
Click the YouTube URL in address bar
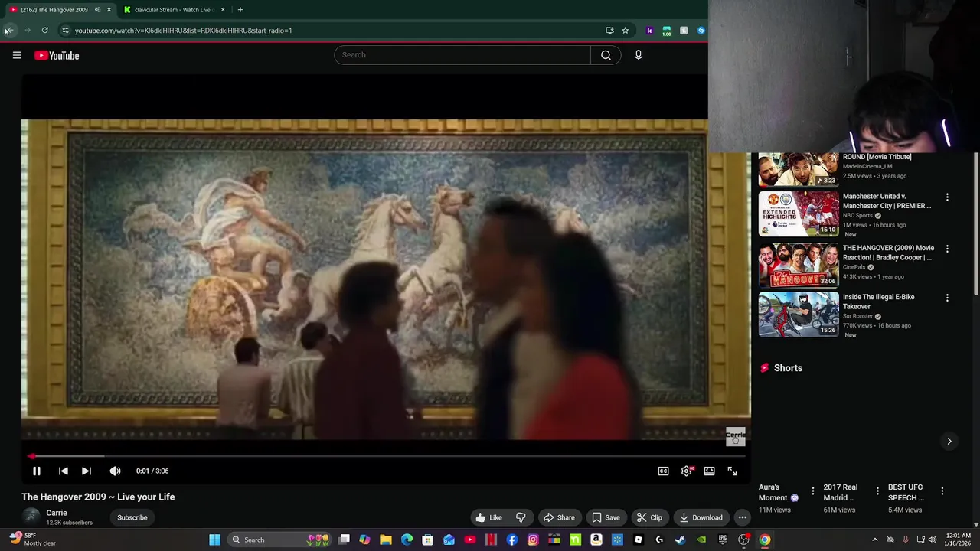pos(183,31)
